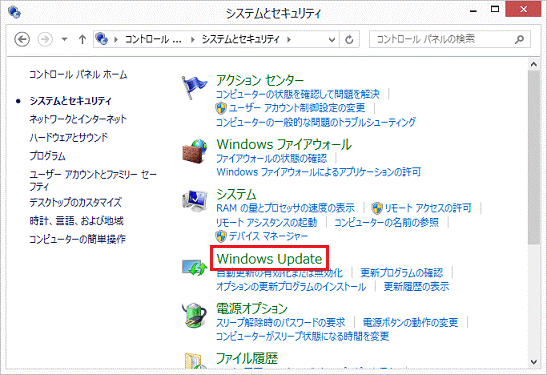Click the Action Center flag icon
Viewport: 547px width, 375px height.
pyautogui.click(x=194, y=88)
